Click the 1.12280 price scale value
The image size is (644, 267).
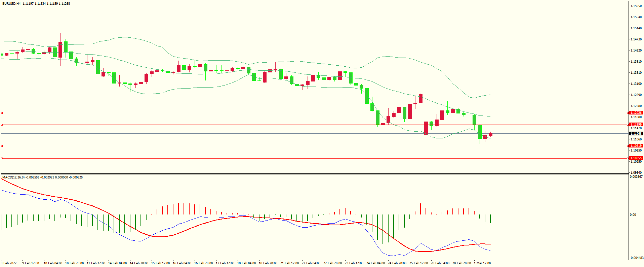(636, 106)
